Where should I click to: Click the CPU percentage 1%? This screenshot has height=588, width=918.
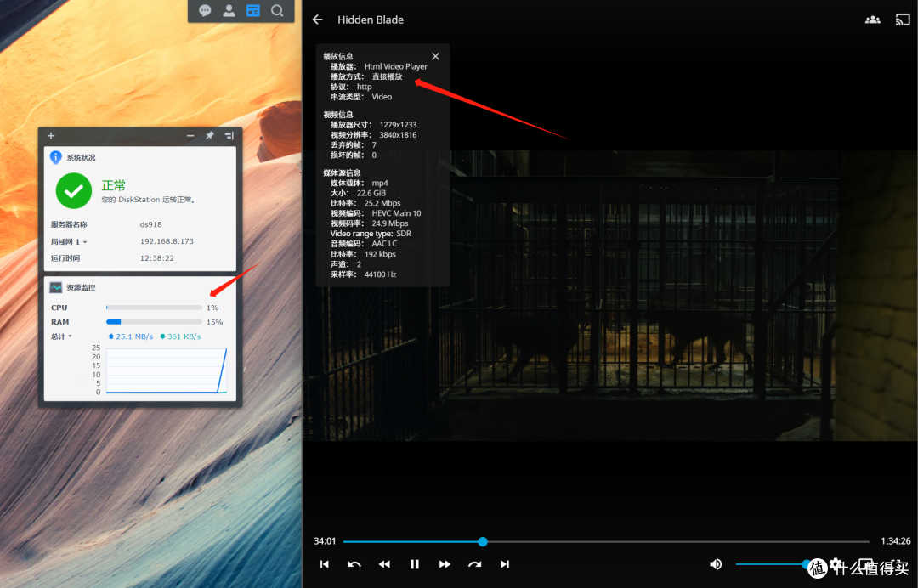tap(212, 307)
